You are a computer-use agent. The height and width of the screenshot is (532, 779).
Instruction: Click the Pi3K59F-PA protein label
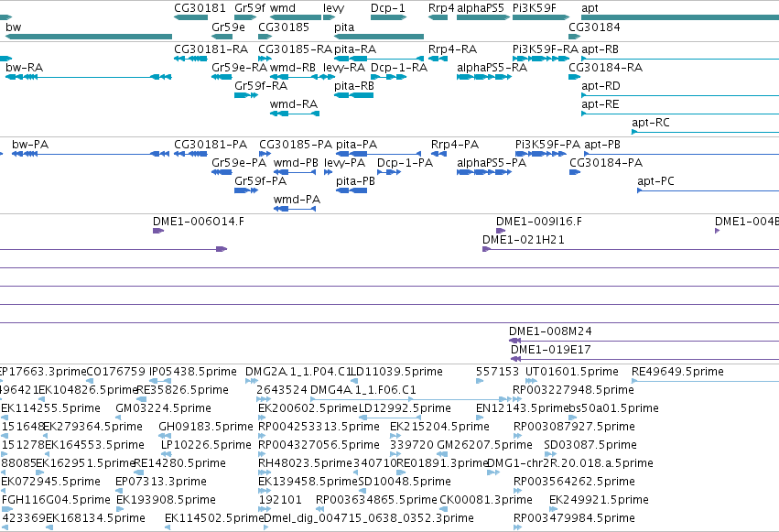click(x=547, y=144)
